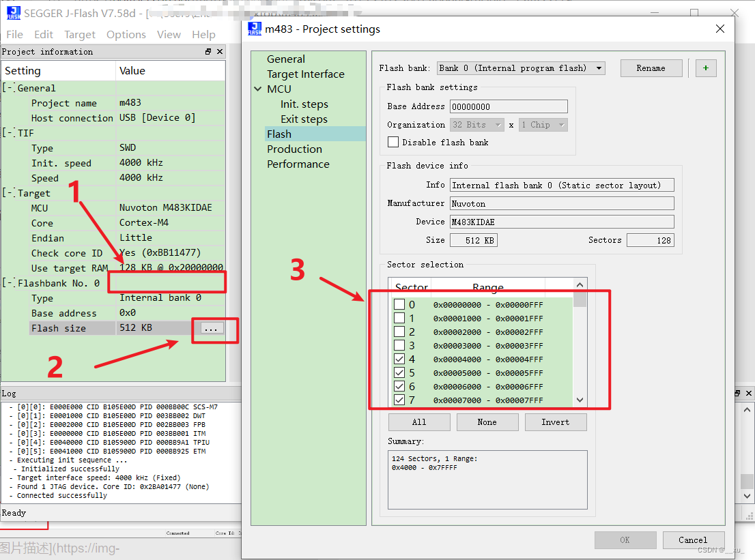Check sector 3 checkbox
The image size is (755, 560).
pyautogui.click(x=399, y=345)
